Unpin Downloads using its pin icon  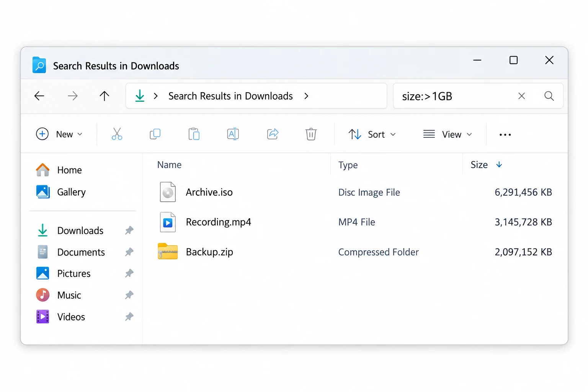[x=129, y=230]
